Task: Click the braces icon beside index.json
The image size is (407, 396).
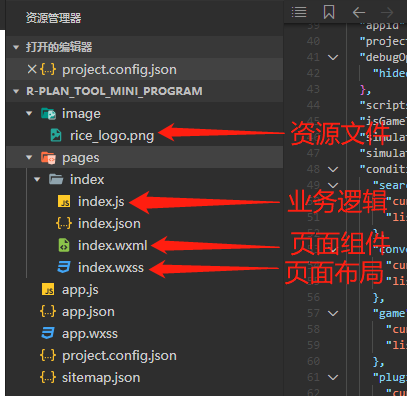Action: [64, 223]
